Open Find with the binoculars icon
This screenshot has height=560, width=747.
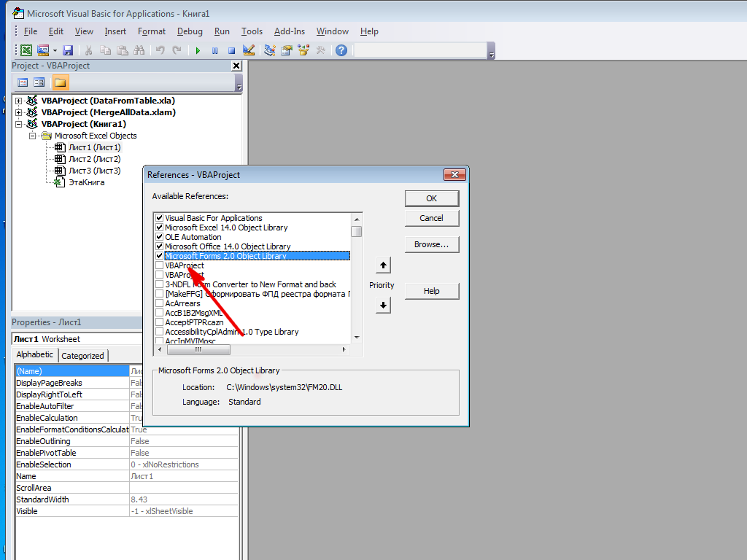click(139, 50)
